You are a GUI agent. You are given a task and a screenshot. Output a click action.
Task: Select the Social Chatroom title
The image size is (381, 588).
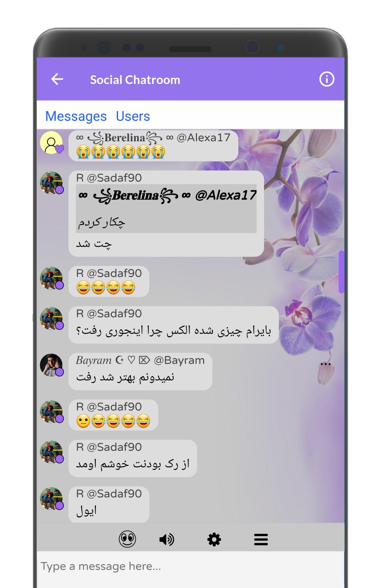tap(135, 80)
